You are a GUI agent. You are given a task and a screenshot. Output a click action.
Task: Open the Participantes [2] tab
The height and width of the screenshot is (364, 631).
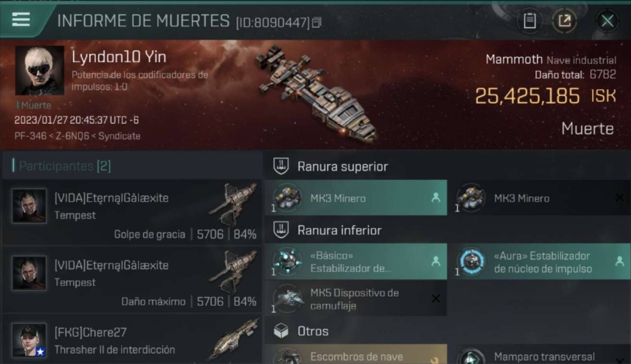(65, 166)
